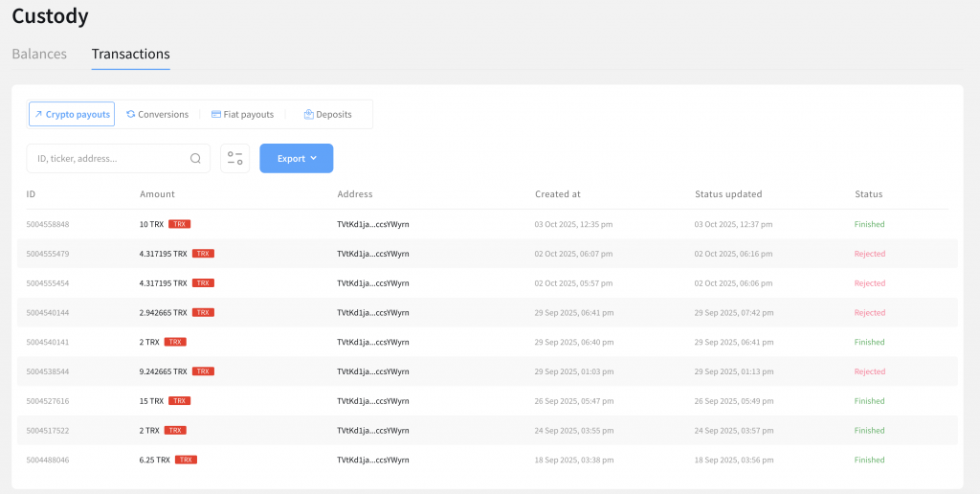Switch to the Balances tab
The height and width of the screenshot is (494, 980).
(x=39, y=55)
